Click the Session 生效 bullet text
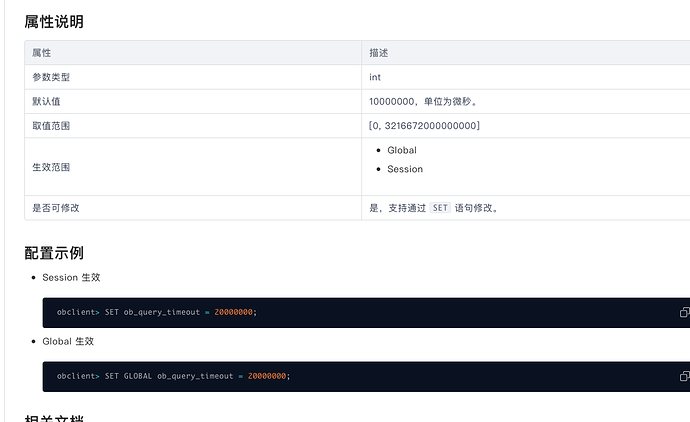This screenshot has height=422, width=690. click(71, 277)
